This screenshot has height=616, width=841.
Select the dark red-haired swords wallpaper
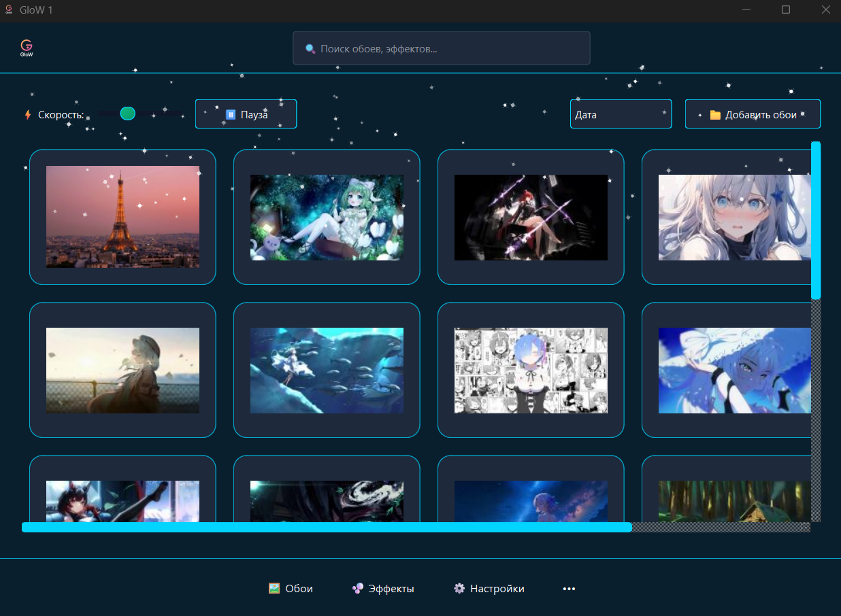tap(531, 217)
